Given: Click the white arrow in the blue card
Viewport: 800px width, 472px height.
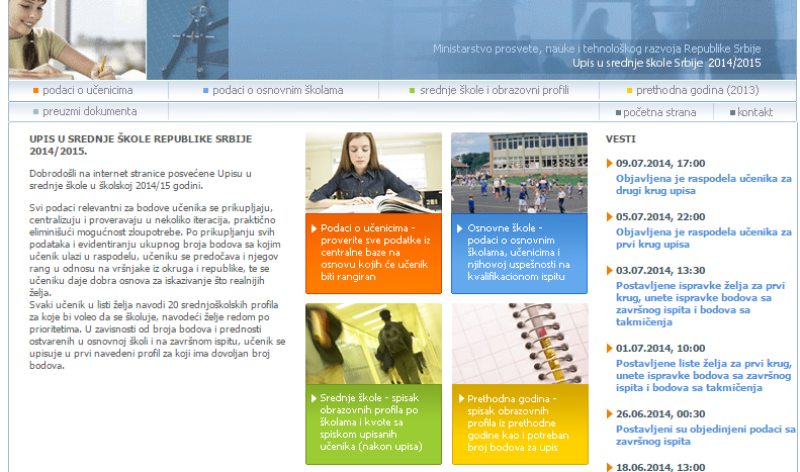Looking at the screenshot, I should click(460, 229).
